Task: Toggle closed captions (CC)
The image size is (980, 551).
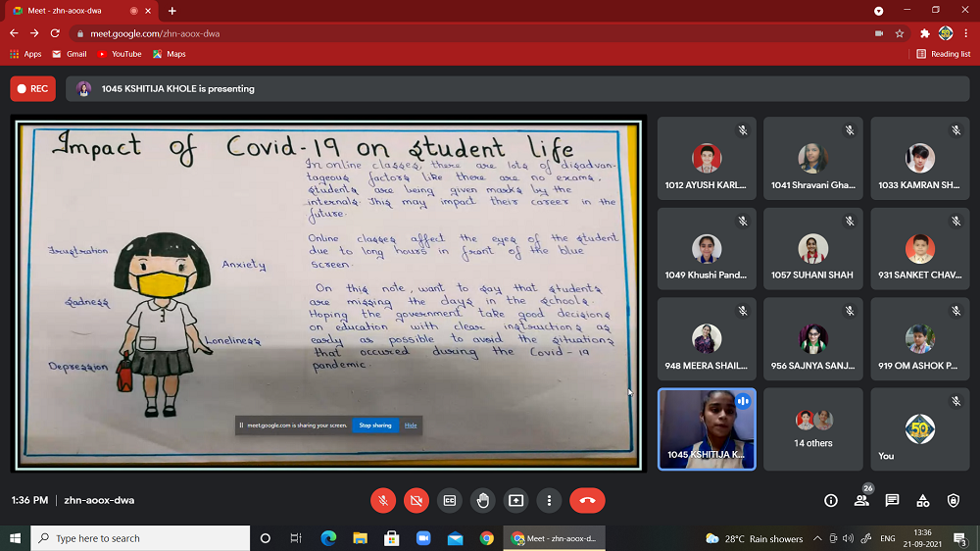Action: point(450,500)
